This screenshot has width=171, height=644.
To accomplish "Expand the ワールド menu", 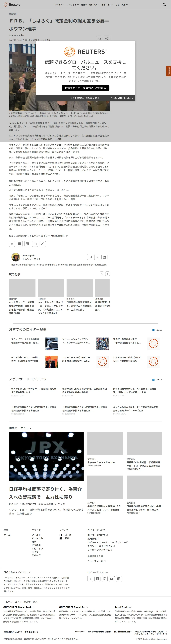I will pyautogui.click(x=59, y=5).
